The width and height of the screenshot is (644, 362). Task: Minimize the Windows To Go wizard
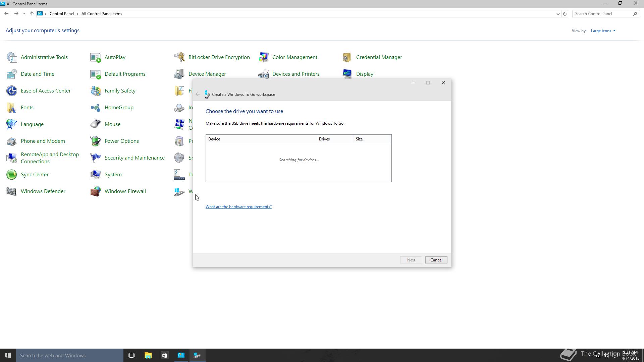tap(413, 83)
